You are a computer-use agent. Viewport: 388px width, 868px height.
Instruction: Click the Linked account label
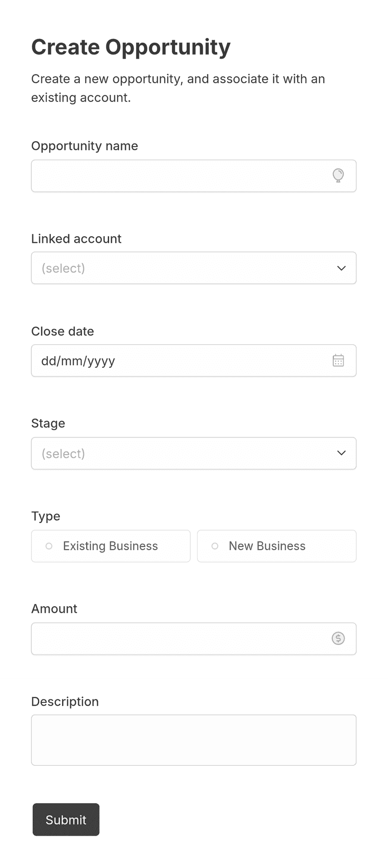click(x=76, y=238)
